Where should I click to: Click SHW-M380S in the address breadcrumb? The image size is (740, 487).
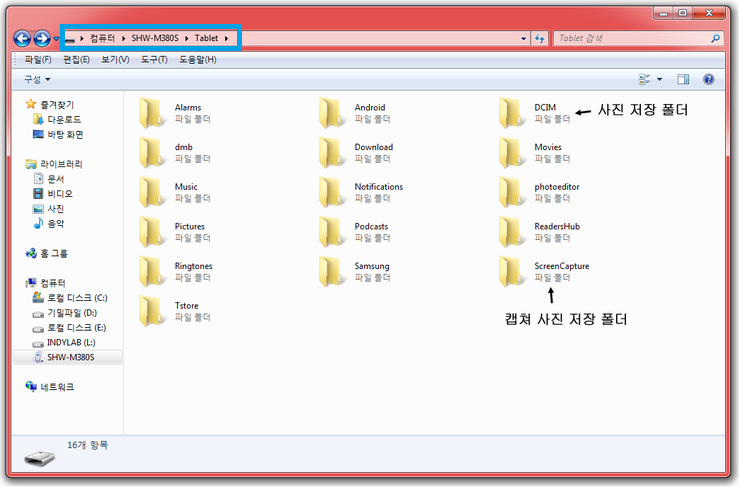(156, 38)
